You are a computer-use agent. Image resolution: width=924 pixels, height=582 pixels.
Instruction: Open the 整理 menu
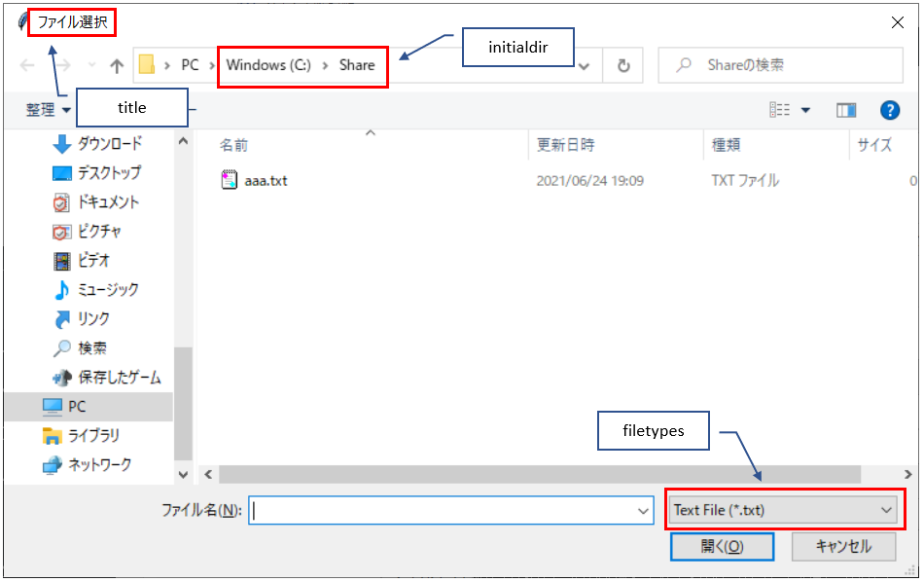(48, 110)
